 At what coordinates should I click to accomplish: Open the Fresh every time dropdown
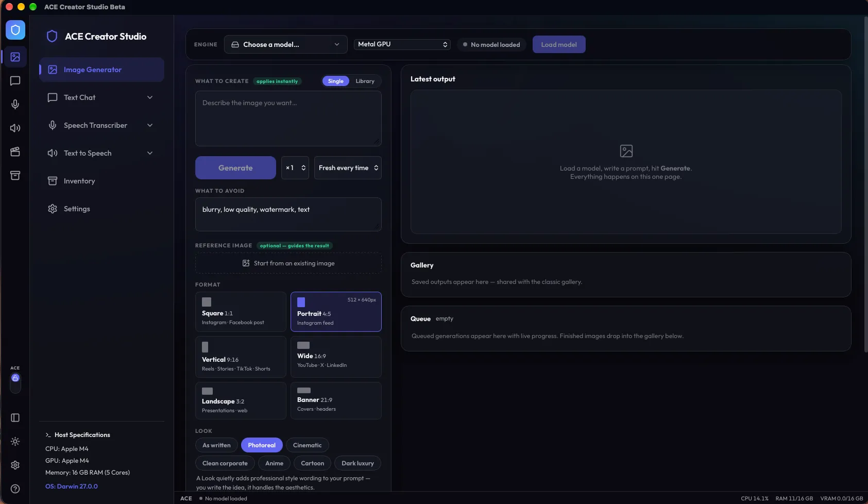(348, 168)
